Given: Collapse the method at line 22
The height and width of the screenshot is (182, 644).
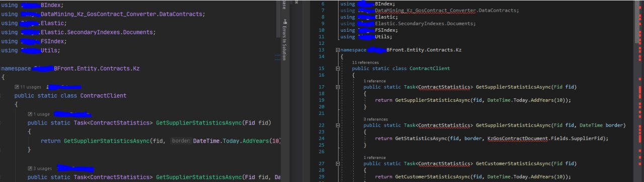Looking at the screenshot, I should [337, 125].
